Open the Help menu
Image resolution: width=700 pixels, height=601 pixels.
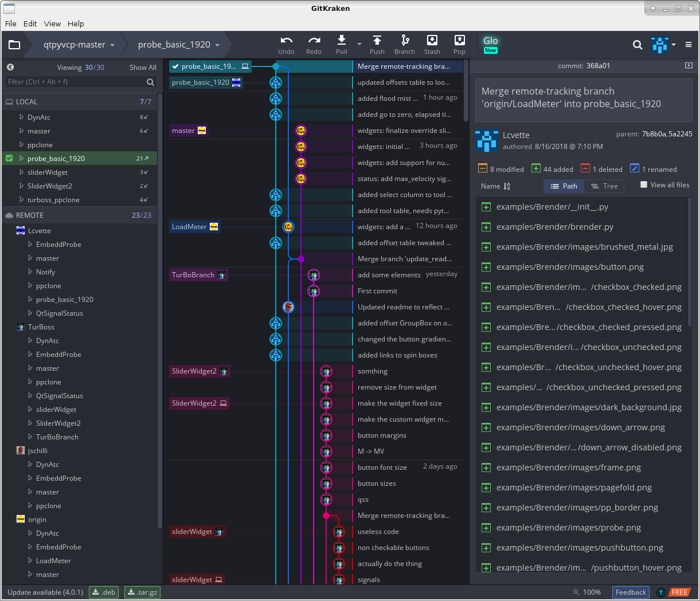click(x=76, y=23)
